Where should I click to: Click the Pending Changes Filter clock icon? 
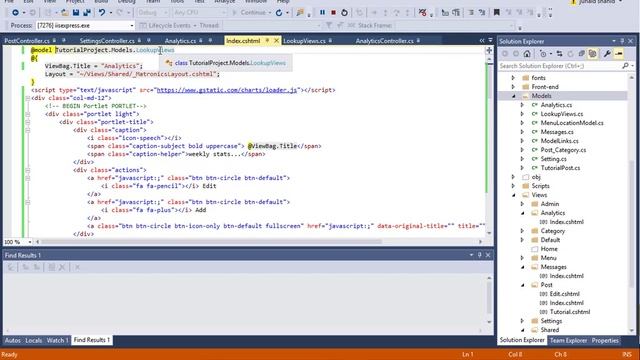(543, 54)
